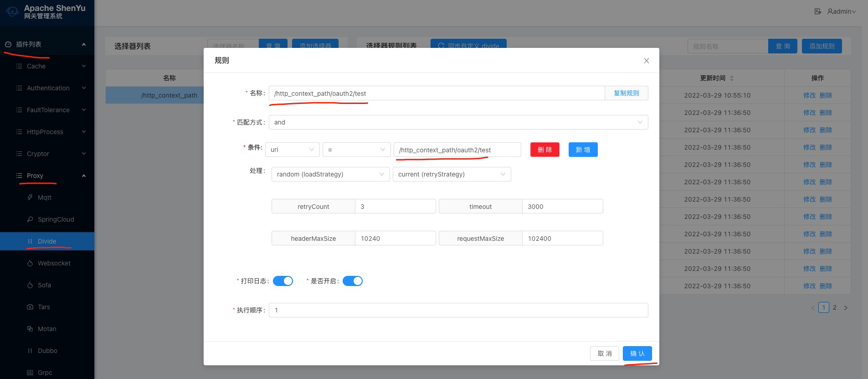Click the Websocket icon in sidebar
Screen dimensions: 868x379
tap(30, 263)
